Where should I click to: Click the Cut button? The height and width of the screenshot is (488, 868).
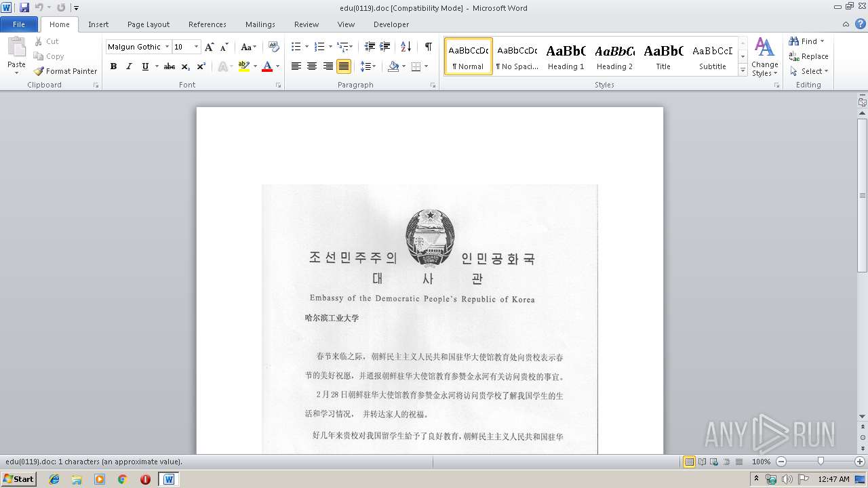click(47, 41)
